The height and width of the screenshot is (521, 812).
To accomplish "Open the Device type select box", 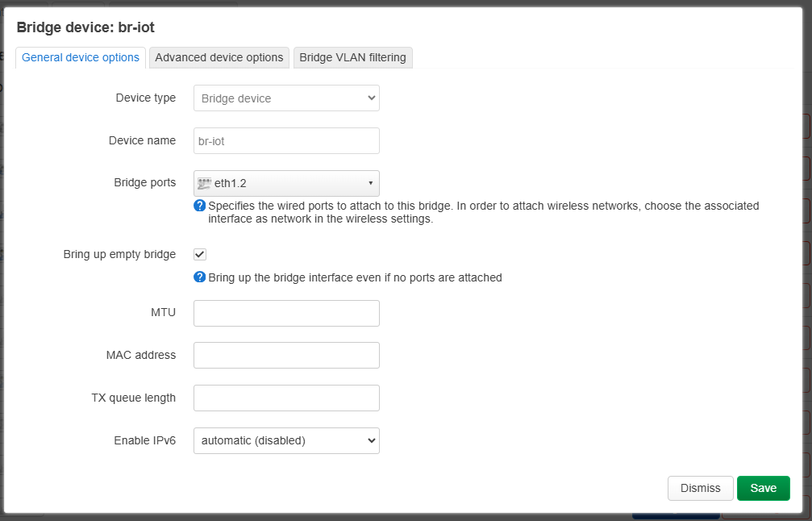I will point(286,98).
